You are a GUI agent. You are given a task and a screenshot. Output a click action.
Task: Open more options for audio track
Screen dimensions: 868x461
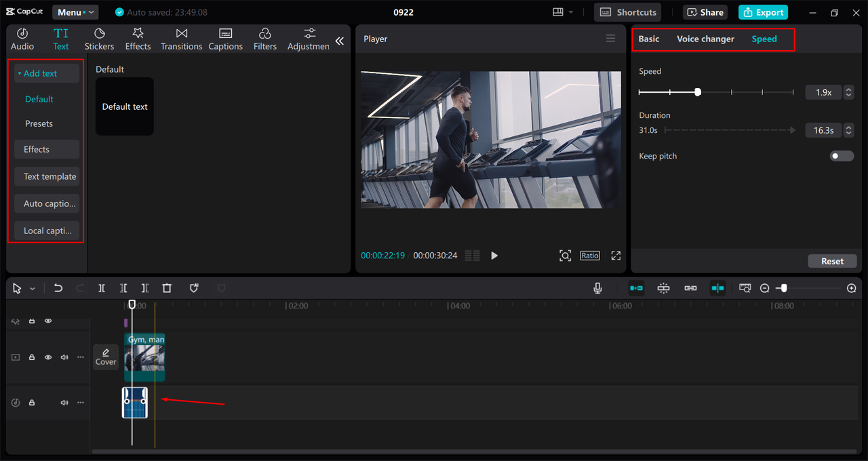pos(81,403)
